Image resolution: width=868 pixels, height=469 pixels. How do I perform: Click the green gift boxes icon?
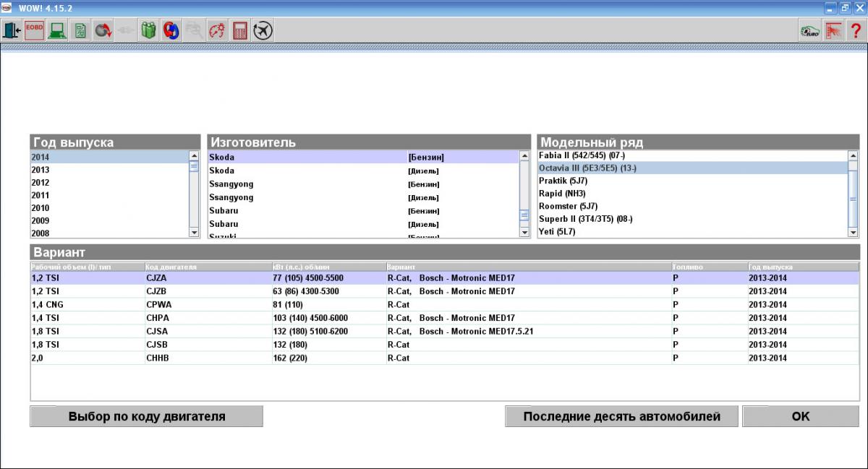coord(149,30)
